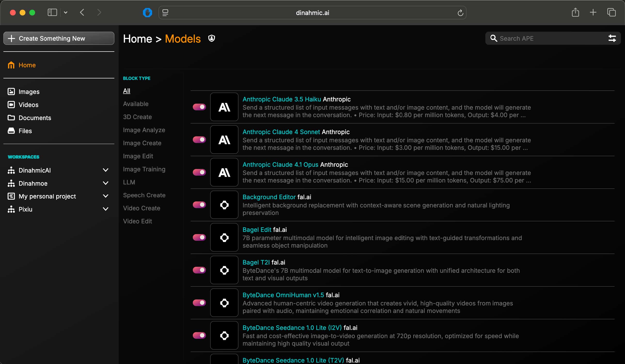The width and height of the screenshot is (625, 364).
Task: Open Images from the sidebar
Action: [29, 92]
